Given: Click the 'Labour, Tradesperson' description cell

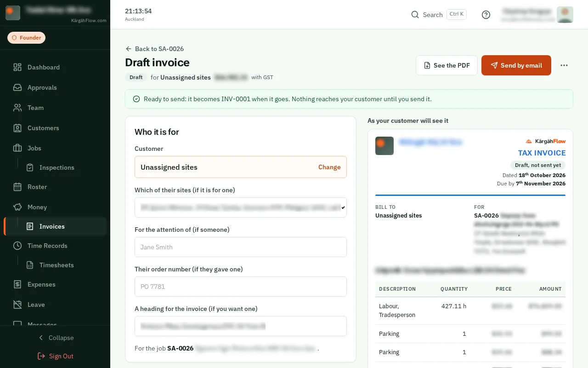Looking at the screenshot, I should pyautogui.click(x=397, y=310).
